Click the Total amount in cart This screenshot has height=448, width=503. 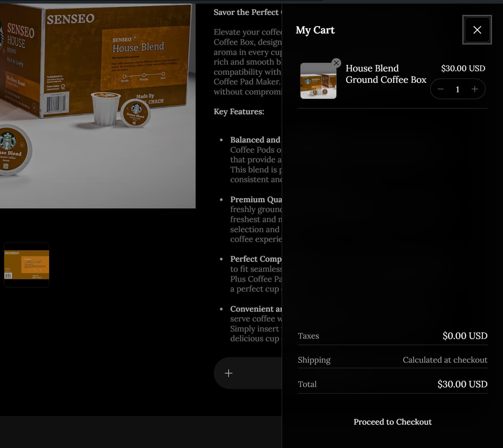[x=462, y=384]
